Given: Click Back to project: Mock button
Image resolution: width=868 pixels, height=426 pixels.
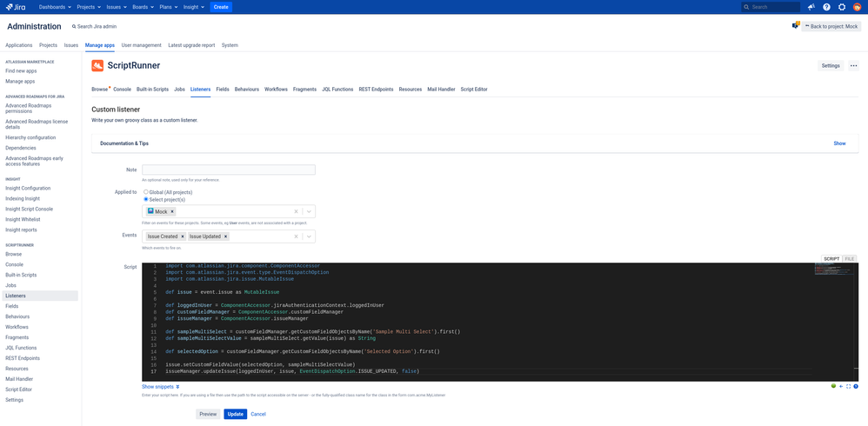Looking at the screenshot, I should click(831, 26).
